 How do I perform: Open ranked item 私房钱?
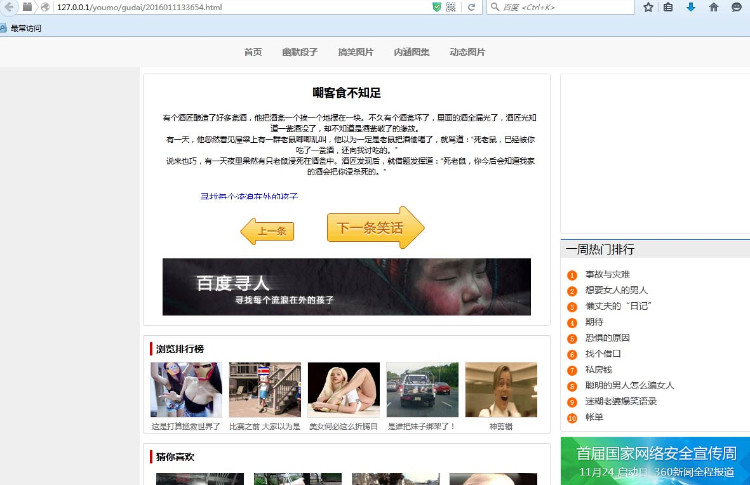pyautogui.click(x=598, y=370)
